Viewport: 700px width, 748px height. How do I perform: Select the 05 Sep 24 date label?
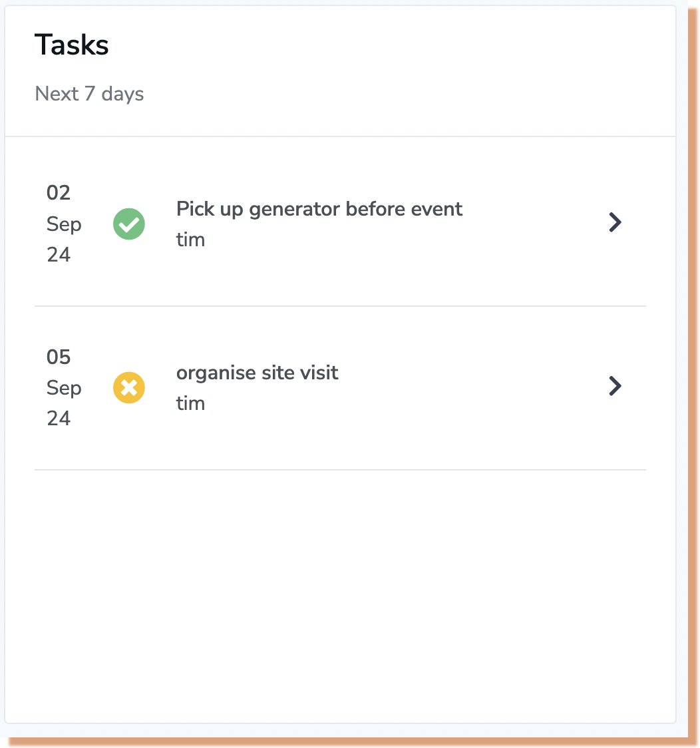pyautogui.click(x=64, y=387)
